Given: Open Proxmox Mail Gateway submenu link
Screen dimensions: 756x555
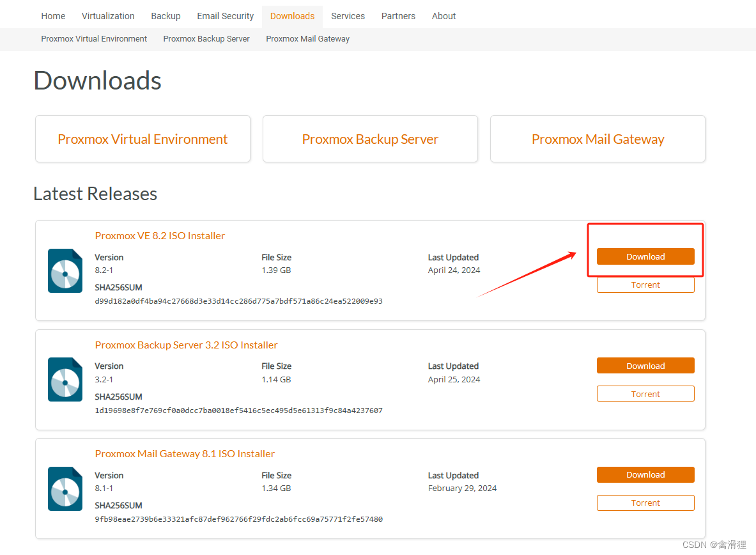Looking at the screenshot, I should (307, 38).
